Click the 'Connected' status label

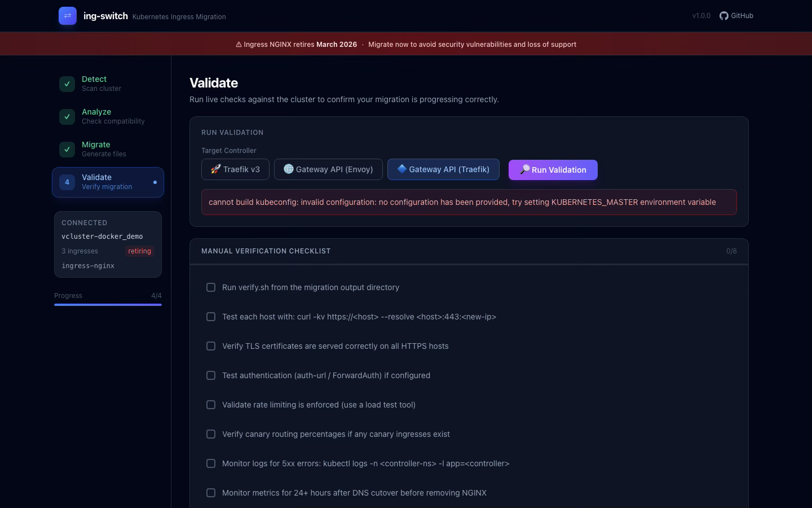(84, 223)
